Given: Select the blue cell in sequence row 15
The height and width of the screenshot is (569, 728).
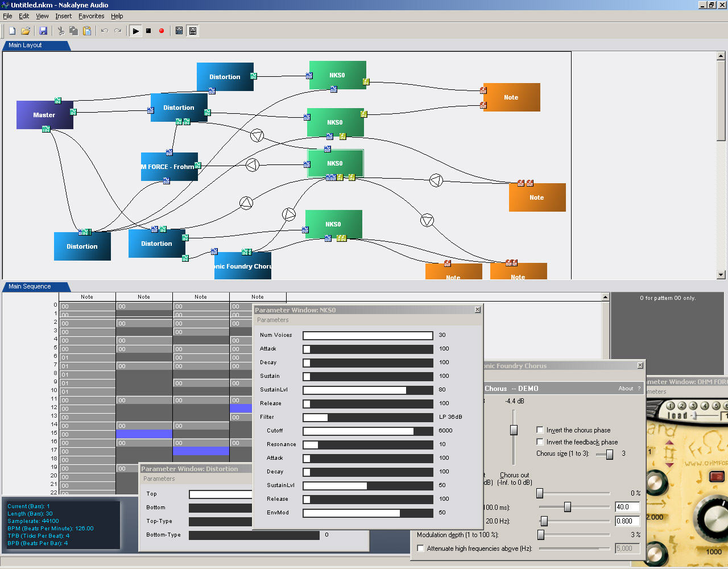Looking at the screenshot, I should pos(144,434).
